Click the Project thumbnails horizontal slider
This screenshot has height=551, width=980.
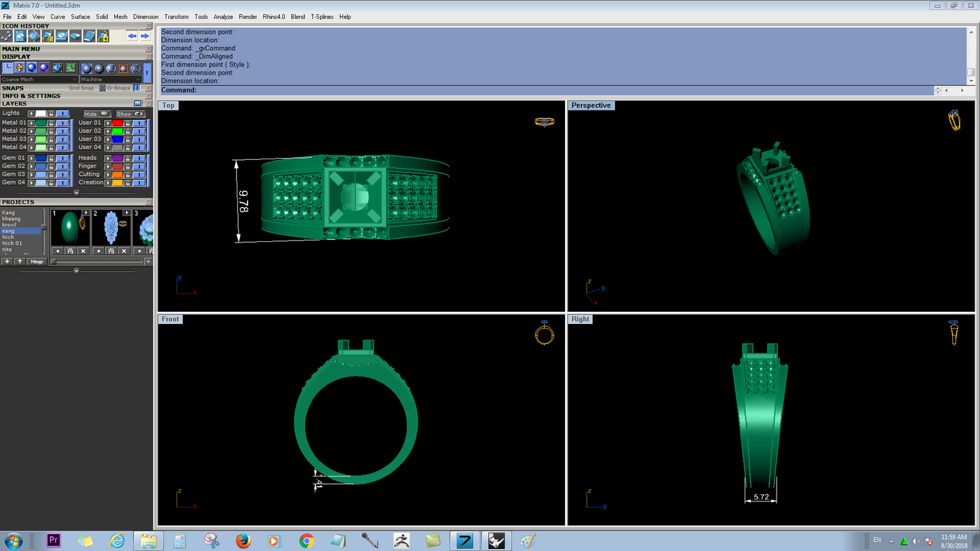coord(96,262)
